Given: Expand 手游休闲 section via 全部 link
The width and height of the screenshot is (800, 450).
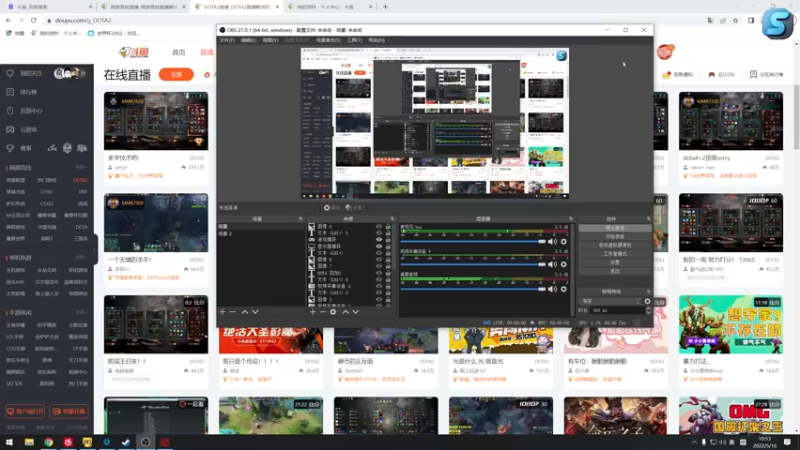Looking at the screenshot, I should [81, 312].
